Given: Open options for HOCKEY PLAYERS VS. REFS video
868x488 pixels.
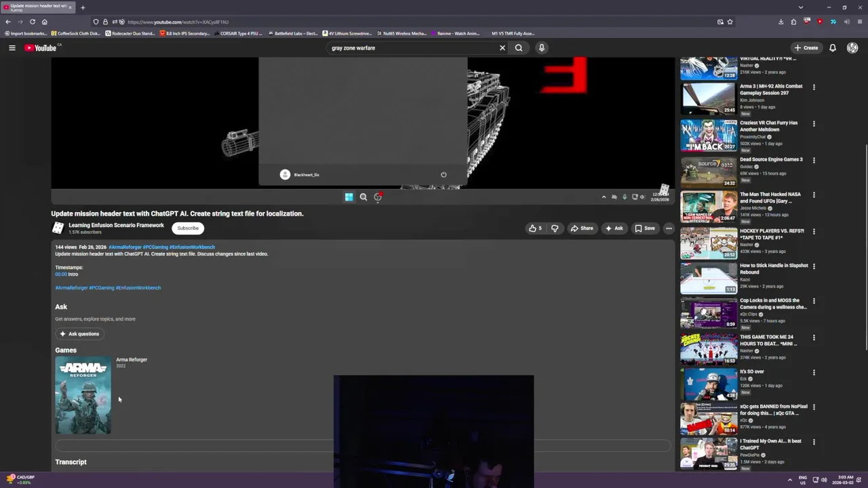Looking at the screenshot, I should pos(814,231).
